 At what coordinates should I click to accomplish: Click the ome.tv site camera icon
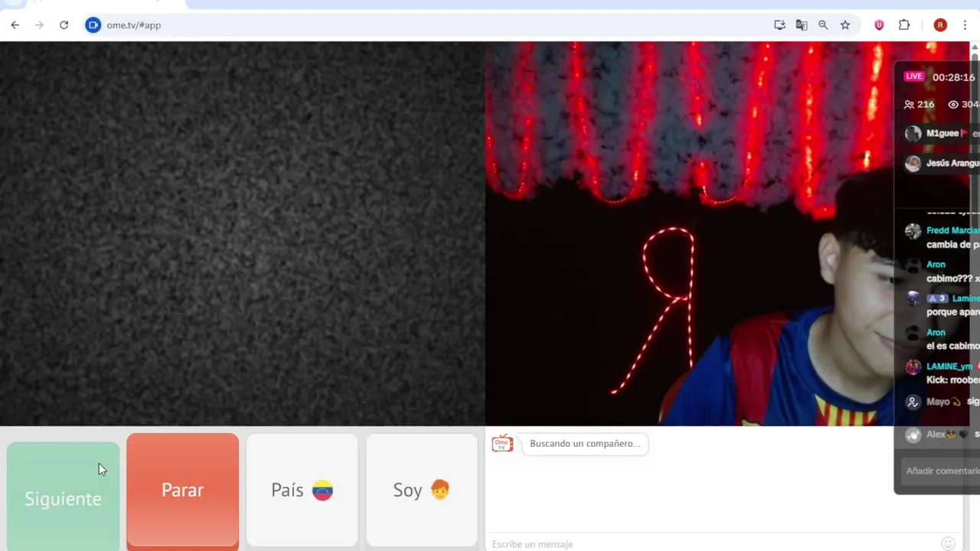(x=93, y=25)
